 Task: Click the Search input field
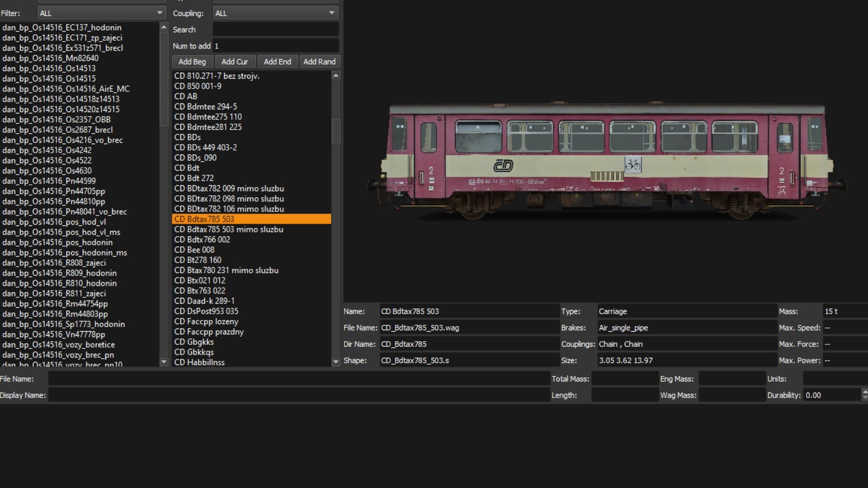pos(276,30)
